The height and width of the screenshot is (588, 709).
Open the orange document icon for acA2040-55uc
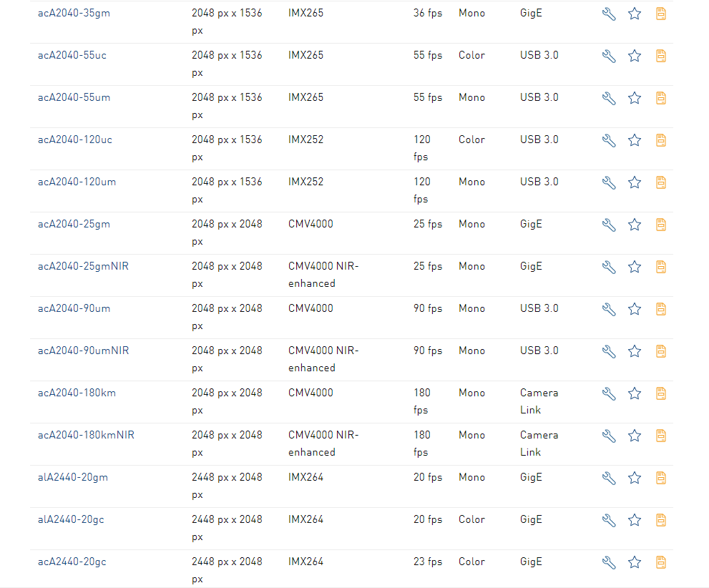click(x=661, y=56)
